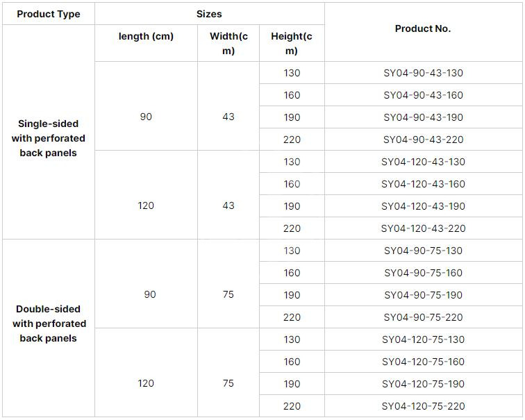Click the length (cm) subheader
The image size is (525, 420).
pos(146,36)
